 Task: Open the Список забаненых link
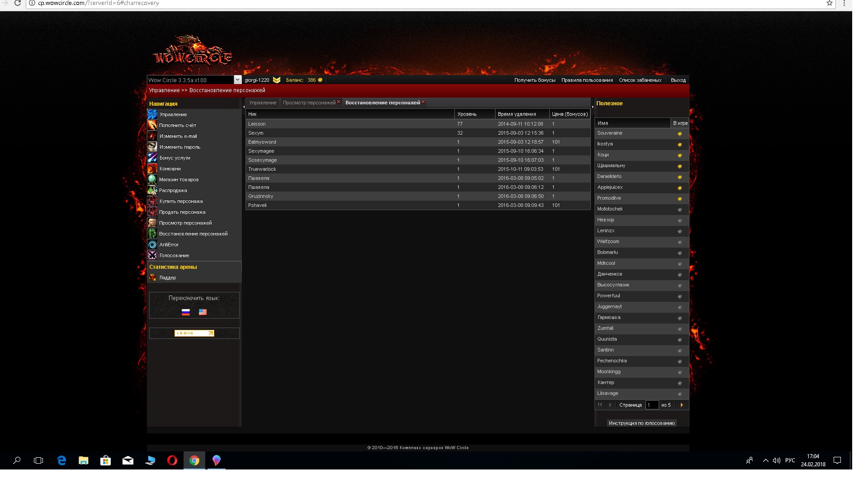coord(640,80)
